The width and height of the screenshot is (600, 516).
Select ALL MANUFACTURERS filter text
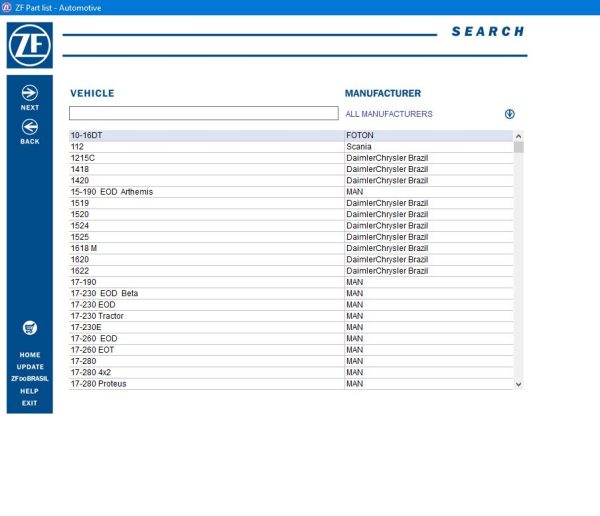[389, 114]
